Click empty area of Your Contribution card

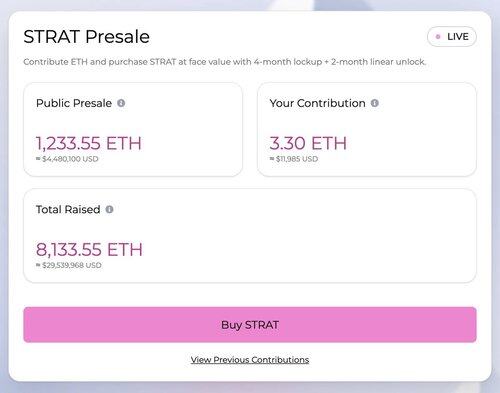tap(417, 140)
